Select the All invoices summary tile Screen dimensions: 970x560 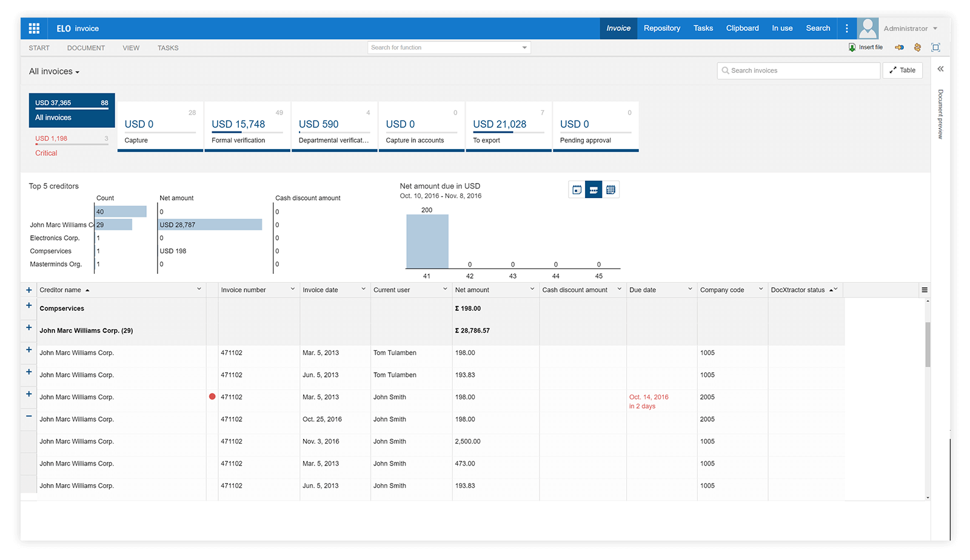(x=72, y=110)
